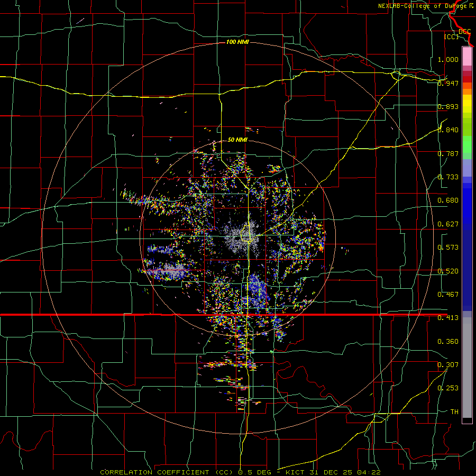This screenshot has width=476, height=476.
Task: Click the 0.787 legend value
Action: pos(448,153)
